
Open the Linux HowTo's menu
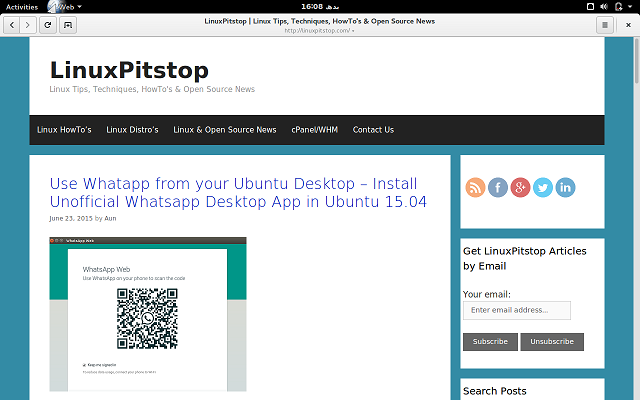64,130
